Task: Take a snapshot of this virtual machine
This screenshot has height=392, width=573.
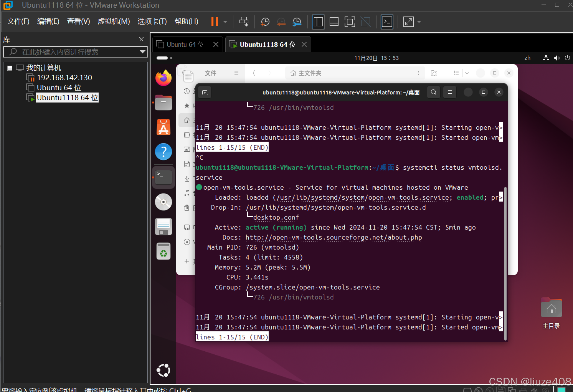Action: click(x=265, y=22)
